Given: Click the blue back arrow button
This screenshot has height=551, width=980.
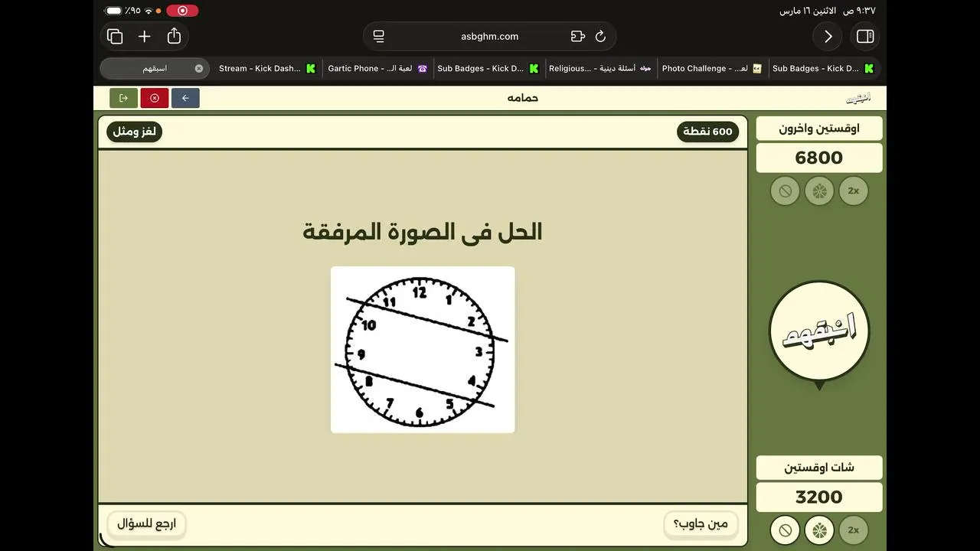Looking at the screenshot, I should (185, 98).
